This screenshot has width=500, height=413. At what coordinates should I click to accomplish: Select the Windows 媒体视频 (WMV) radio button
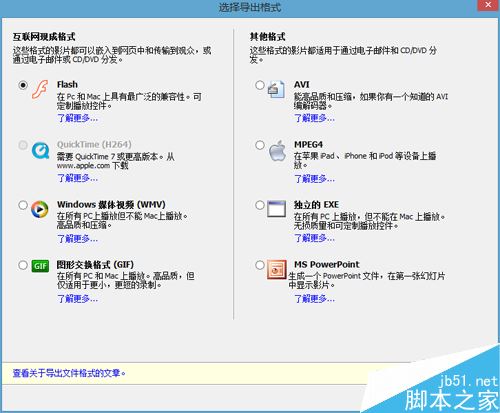tap(23, 205)
